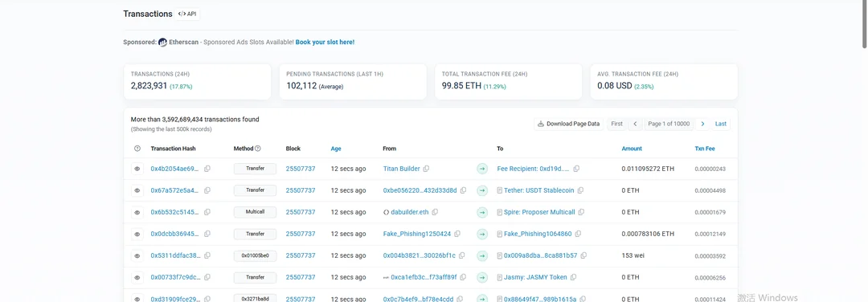
Task: Click the help icon beside Method header
Action: (257, 149)
